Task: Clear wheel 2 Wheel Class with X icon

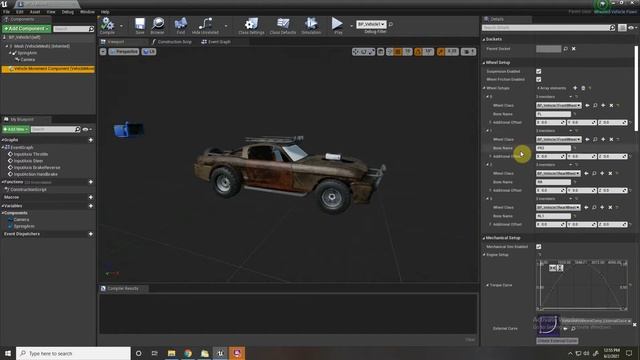Action: pos(611,173)
